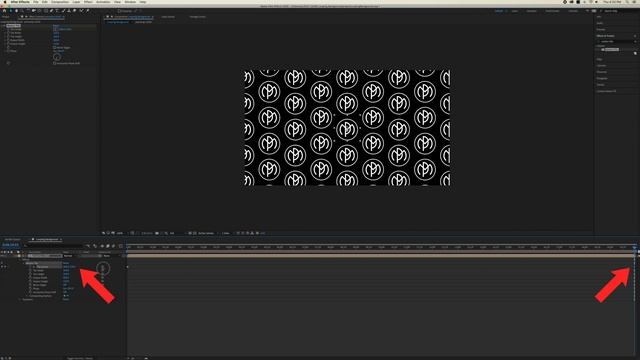The height and width of the screenshot is (360, 640).
Task: Select the Eraser tool
Action: (74, 11)
